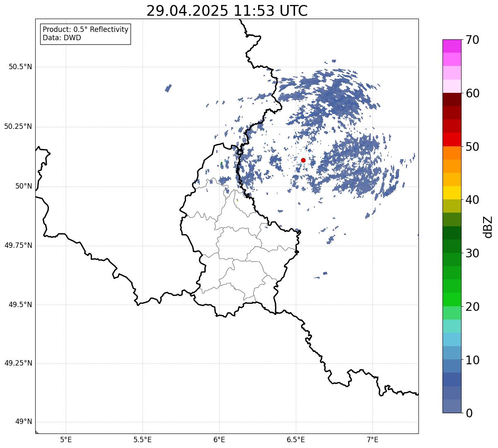Click the 49.5°N latitude label
Image resolution: width=498 pixels, height=448 pixels.
(x=20, y=305)
